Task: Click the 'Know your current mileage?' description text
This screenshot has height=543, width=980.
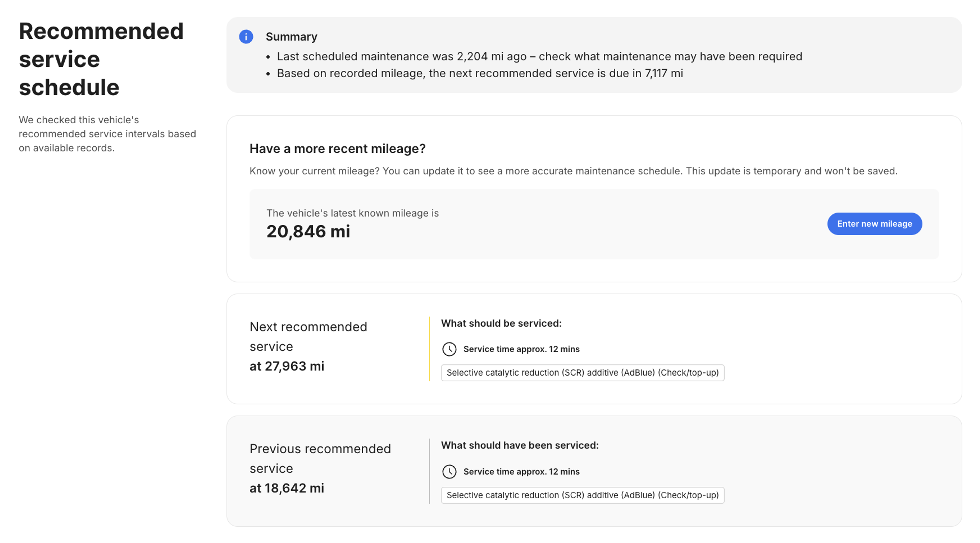Action: [573, 171]
